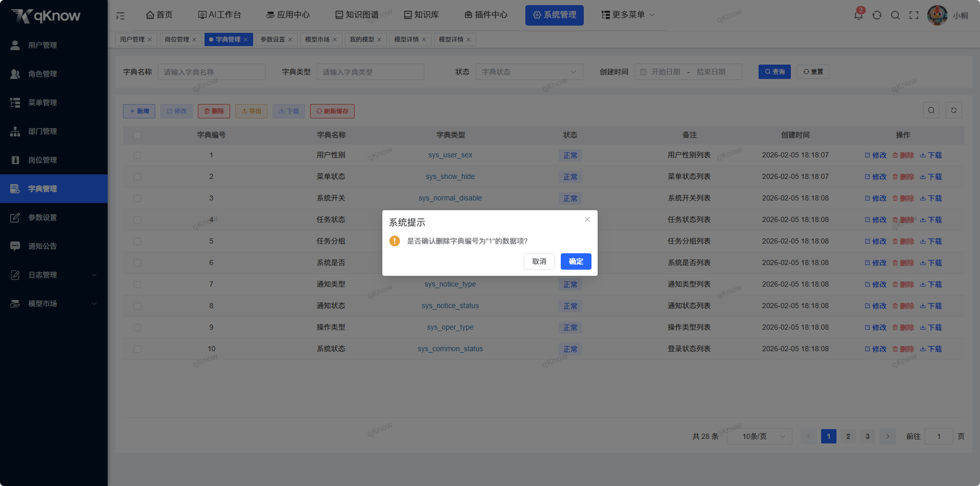Go to next page with right arrow
980x486 pixels.
[888, 436]
